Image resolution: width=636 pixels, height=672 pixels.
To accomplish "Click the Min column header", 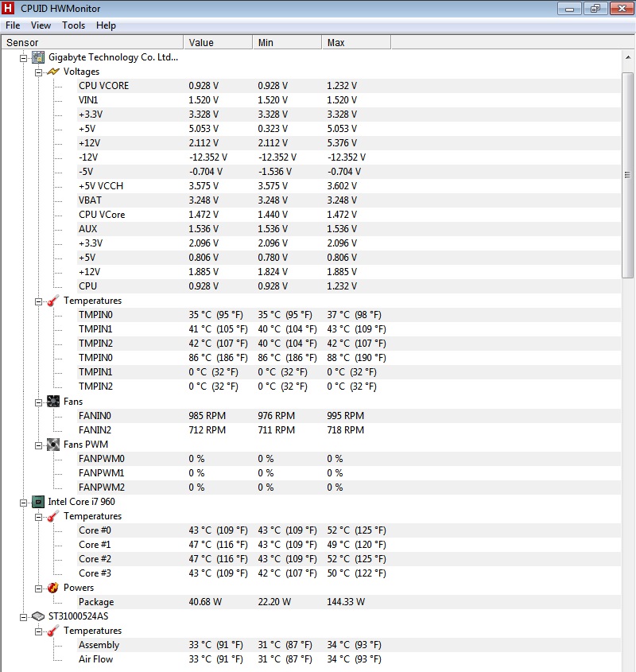I will [x=287, y=42].
